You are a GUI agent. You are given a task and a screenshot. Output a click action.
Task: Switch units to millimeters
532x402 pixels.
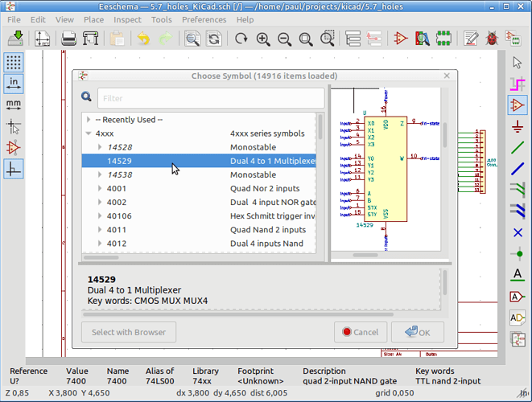coord(14,105)
